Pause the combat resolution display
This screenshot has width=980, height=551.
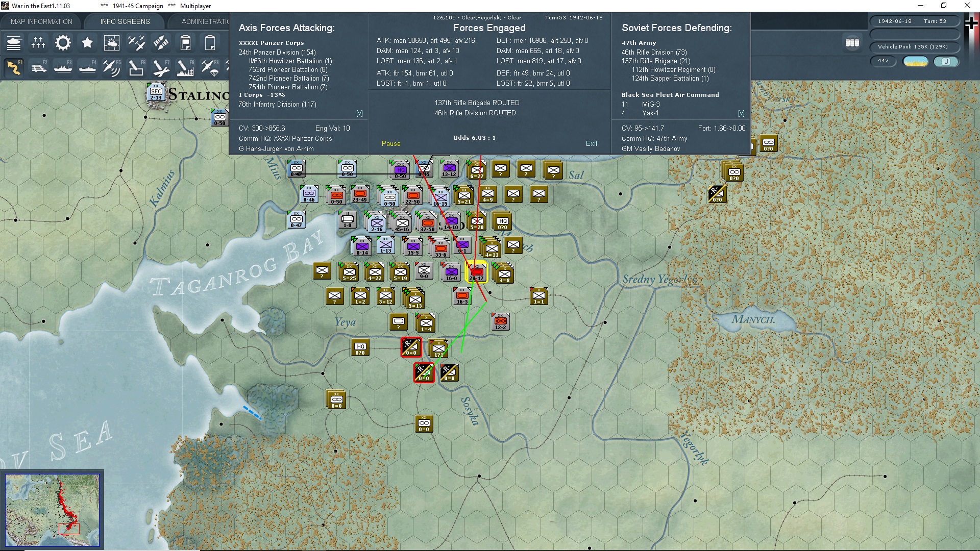point(391,144)
